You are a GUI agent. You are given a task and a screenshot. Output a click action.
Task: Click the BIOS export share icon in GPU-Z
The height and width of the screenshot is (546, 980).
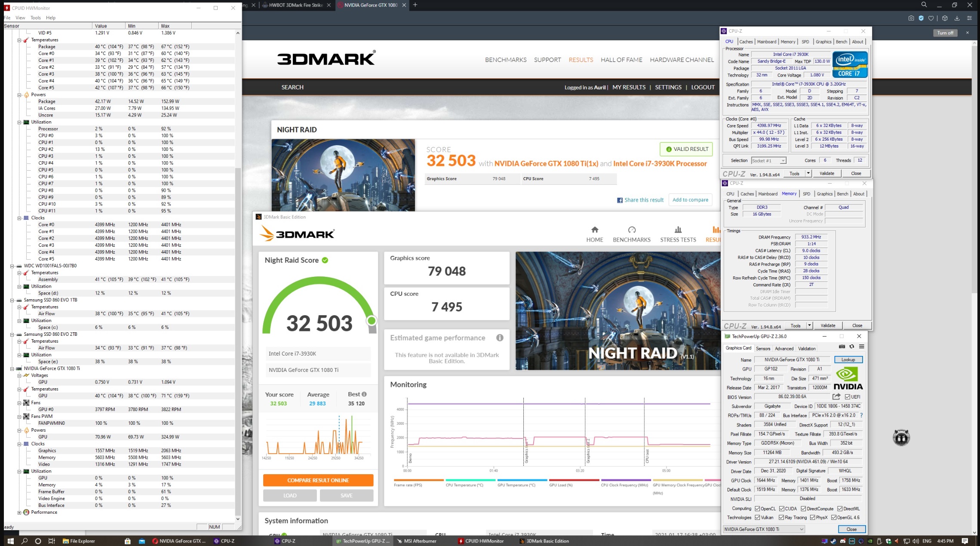836,397
